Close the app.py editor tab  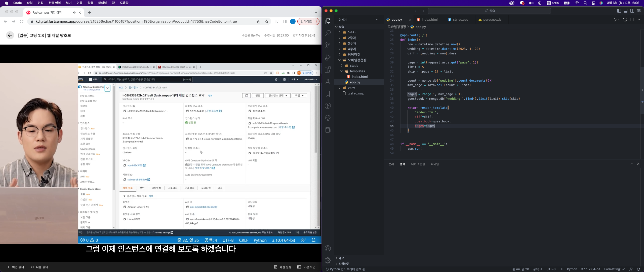pos(410,20)
